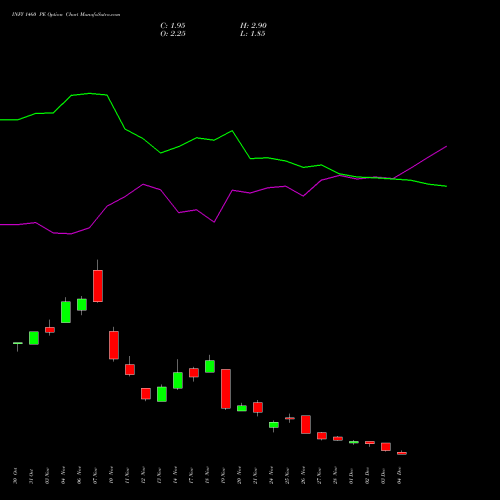
Task: Click the green candle above 20 Nov
Action: (x=242, y=408)
